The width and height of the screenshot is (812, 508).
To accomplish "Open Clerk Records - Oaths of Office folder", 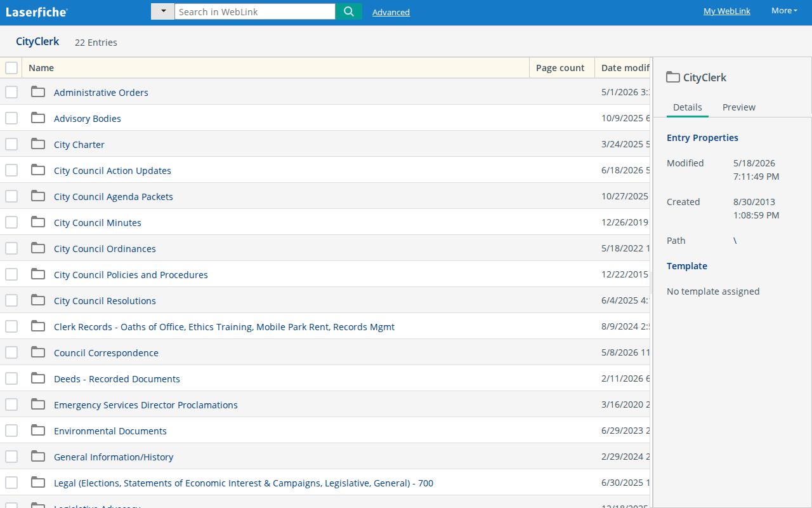I will pyautogui.click(x=224, y=327).
